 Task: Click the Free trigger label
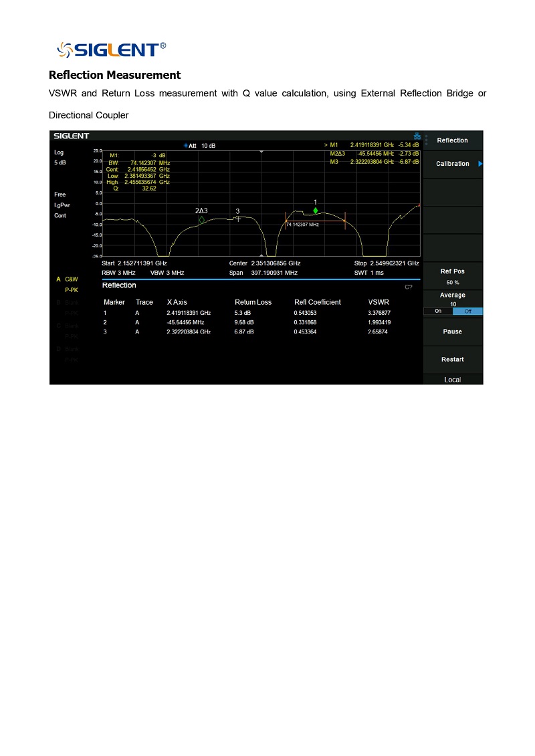click(x=60, y=195)
